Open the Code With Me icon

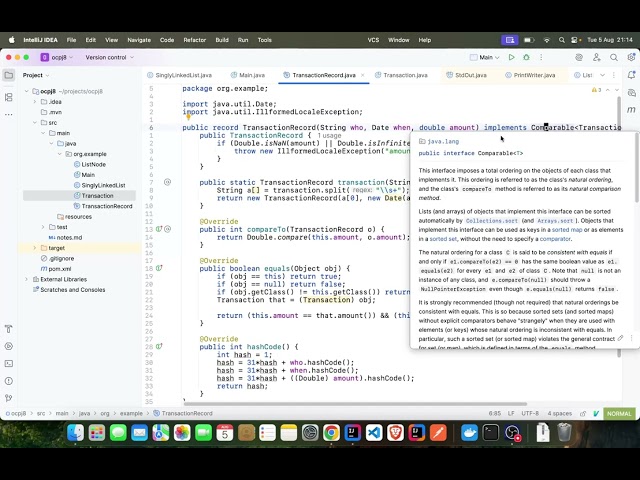(597, 58)
